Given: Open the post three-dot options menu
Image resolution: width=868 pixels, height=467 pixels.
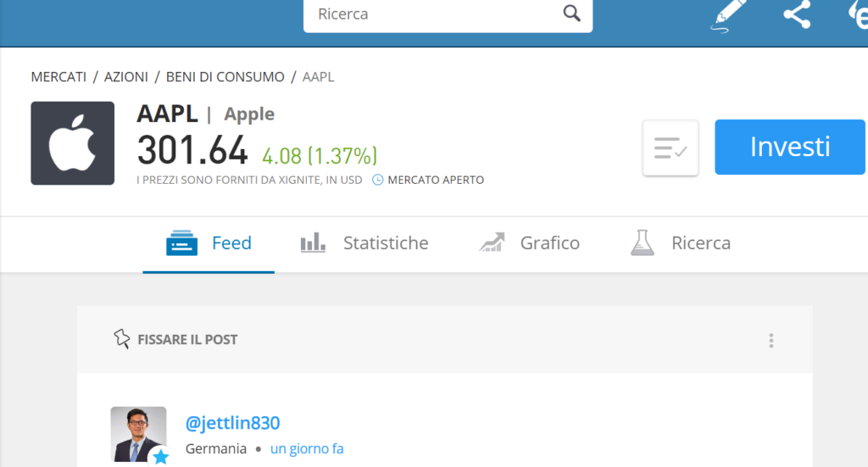Looking at the screenshot, I should coord(771,340).
